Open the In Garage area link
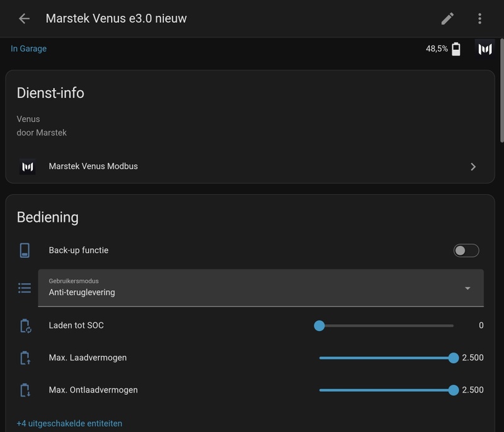Image resolution: width=504 pixels, height=432 pixels. point(28,49)
